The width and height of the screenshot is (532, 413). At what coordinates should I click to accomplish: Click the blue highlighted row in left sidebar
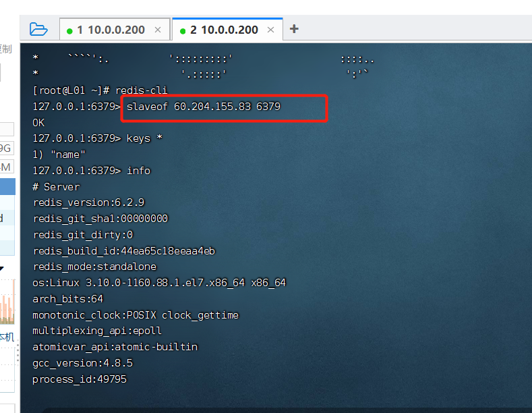[7, 186]
